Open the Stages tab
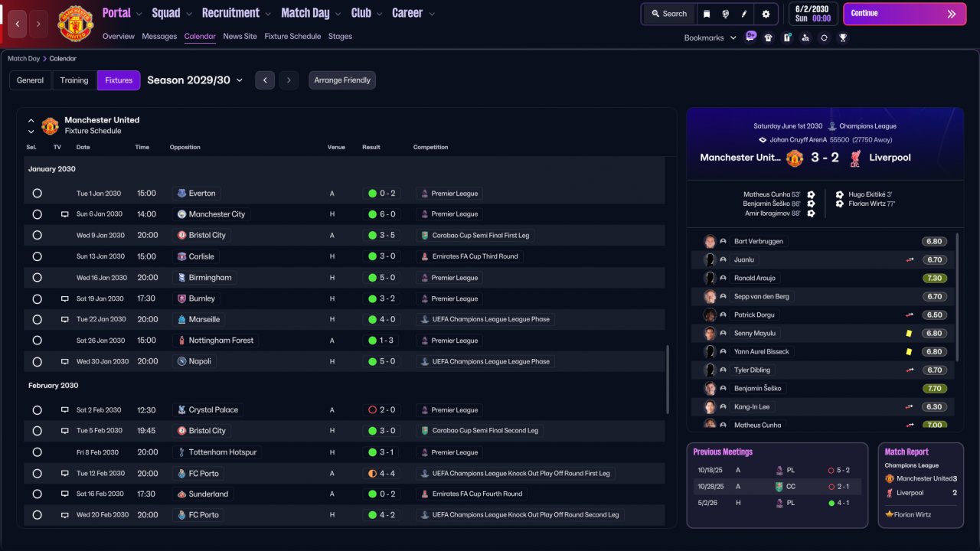980x551 pixels. point(341,36)
